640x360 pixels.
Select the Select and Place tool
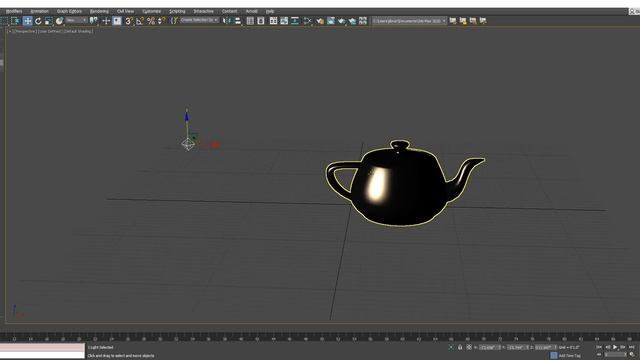[x=60, y=21]
